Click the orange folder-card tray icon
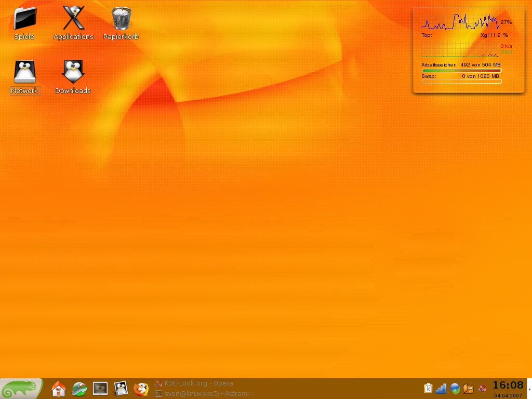Screen dimensions: 532x399 (x=468, y=388)
